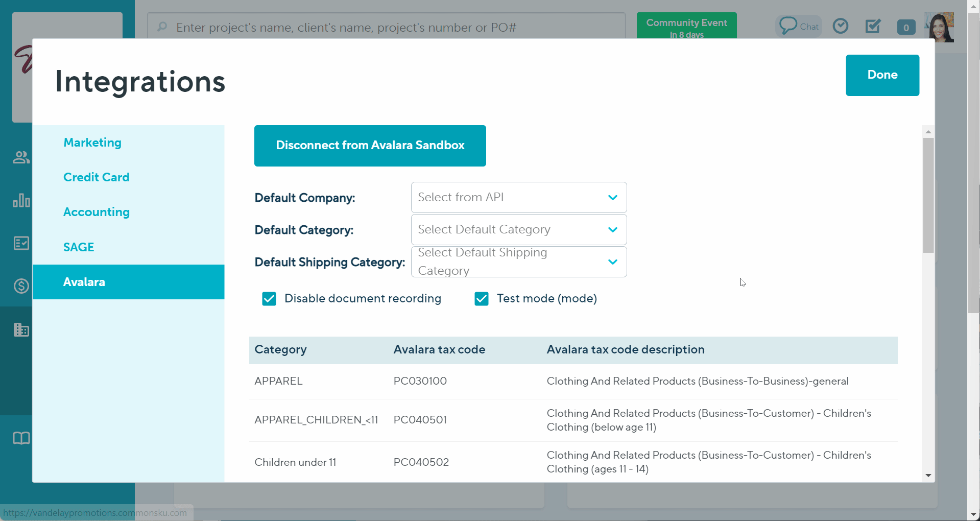Open the Orders clipboard icon in the sidebar

coord(21,243)
